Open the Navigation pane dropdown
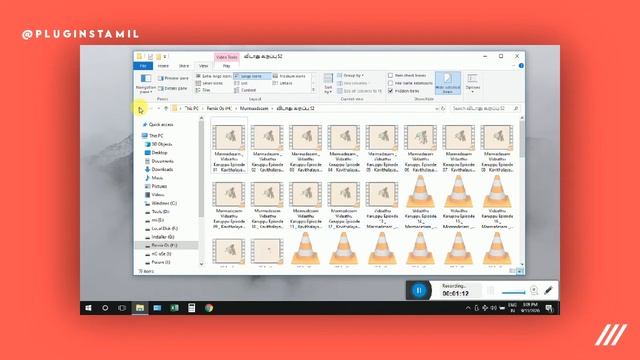640x360 pixels. (x=145, y=84)
